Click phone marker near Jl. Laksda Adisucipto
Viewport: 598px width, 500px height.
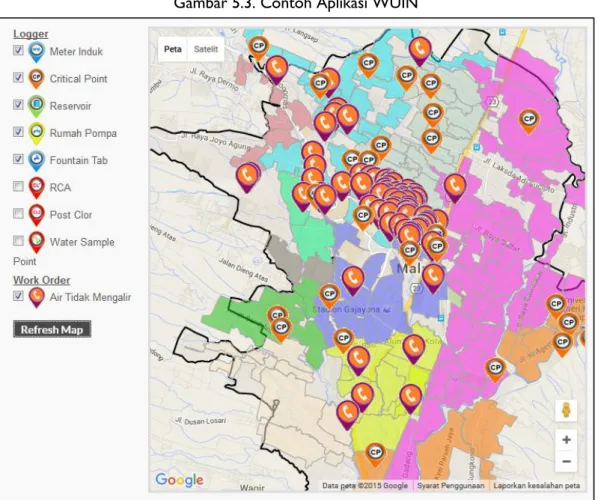[x=454, y=187]
